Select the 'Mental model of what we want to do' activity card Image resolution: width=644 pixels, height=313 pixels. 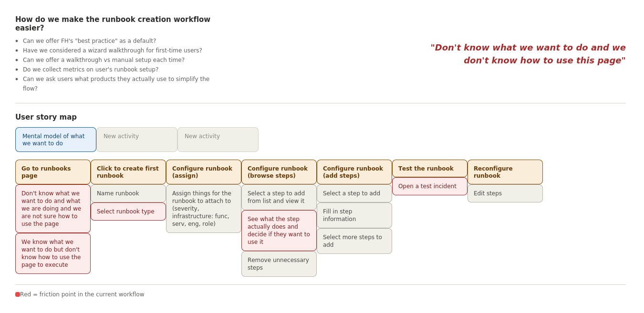point(56,140)
